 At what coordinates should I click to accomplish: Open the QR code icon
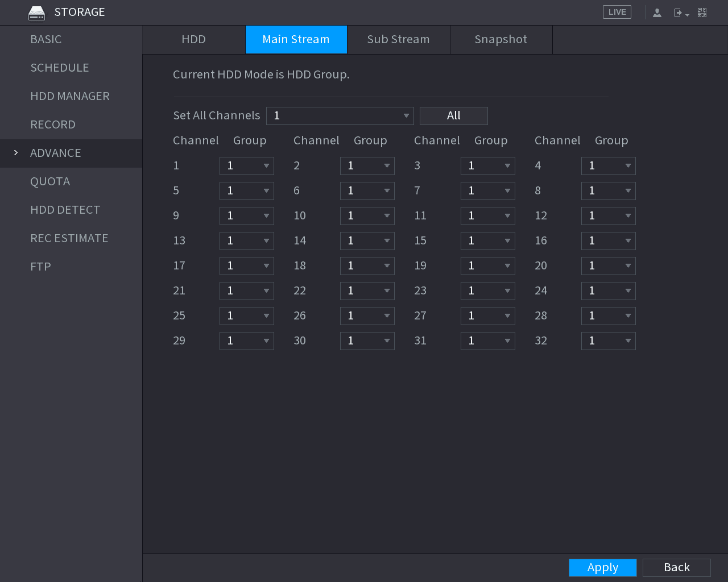click(702, 13)
